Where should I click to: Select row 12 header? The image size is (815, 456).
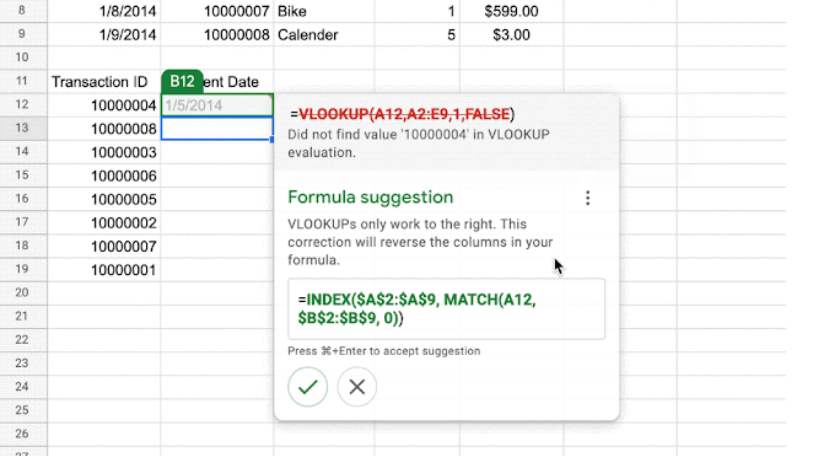pyautogui.click(x=23, y=105)
